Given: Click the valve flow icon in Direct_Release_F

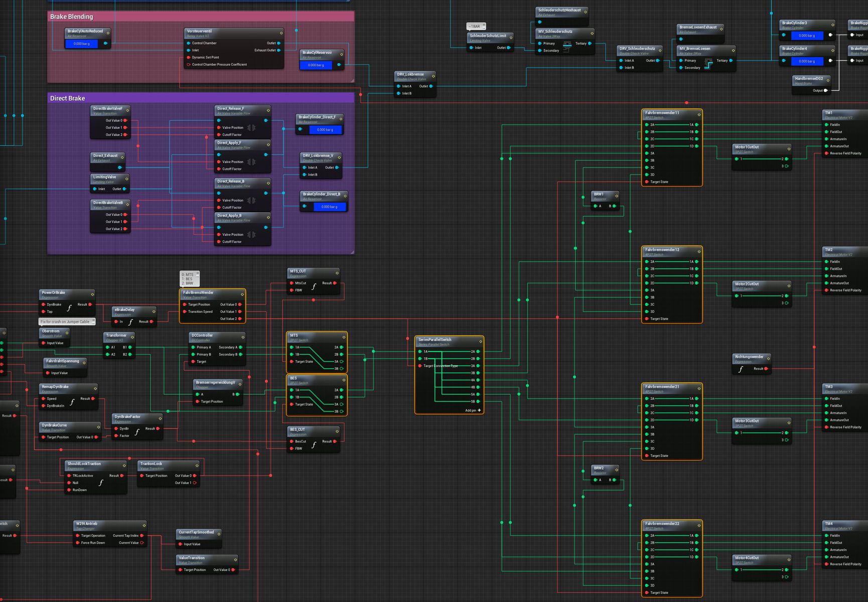Looking at the screenshot, I should pos(251,128).
